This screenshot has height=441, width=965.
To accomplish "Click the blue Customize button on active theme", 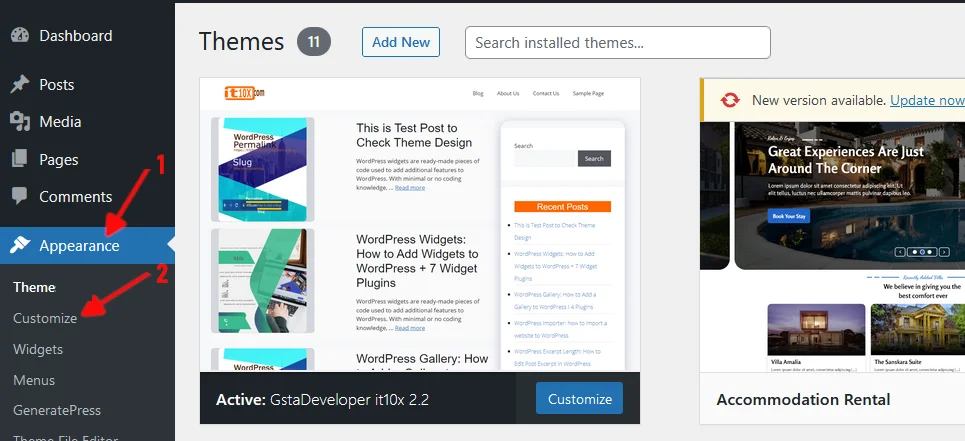I will [579, 399].
